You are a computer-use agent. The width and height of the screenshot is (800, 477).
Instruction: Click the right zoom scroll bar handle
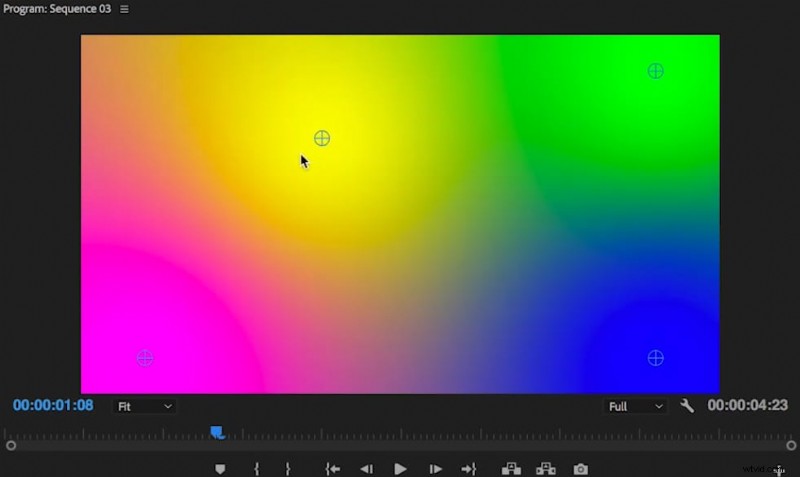point(791,445)
